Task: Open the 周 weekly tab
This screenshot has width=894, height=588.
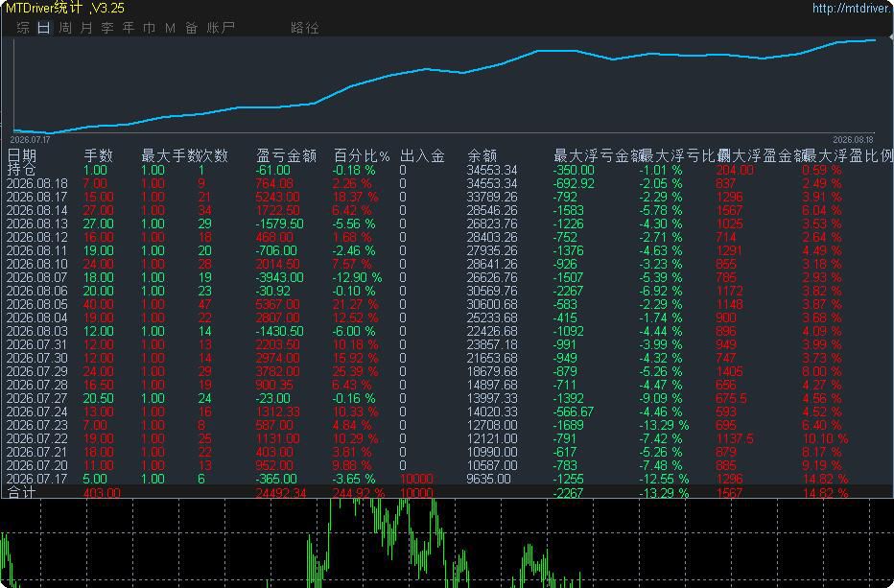Action: coord(65,28)
